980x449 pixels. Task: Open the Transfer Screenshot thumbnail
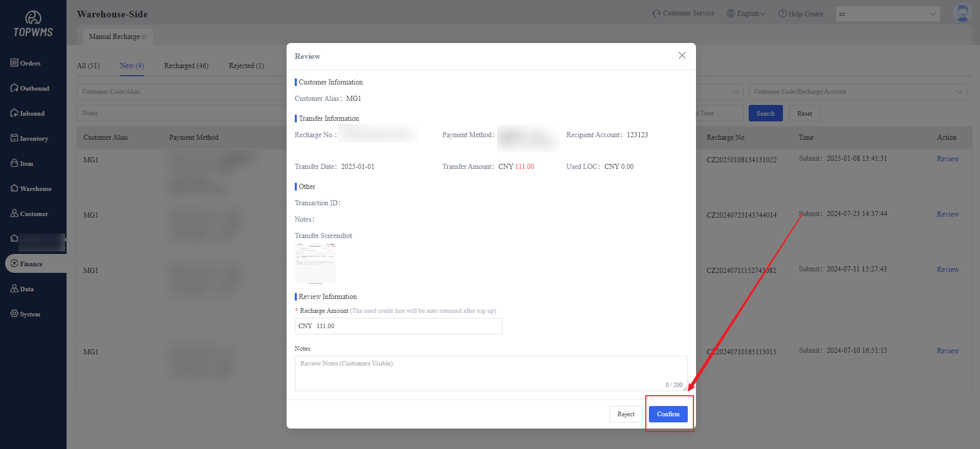[x=315, y=263]
